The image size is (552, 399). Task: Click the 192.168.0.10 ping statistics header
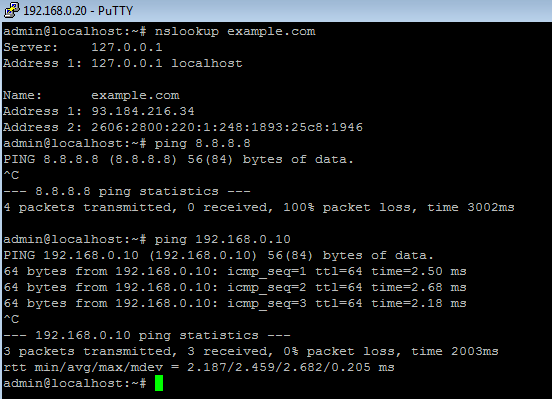tap(147, 335)
